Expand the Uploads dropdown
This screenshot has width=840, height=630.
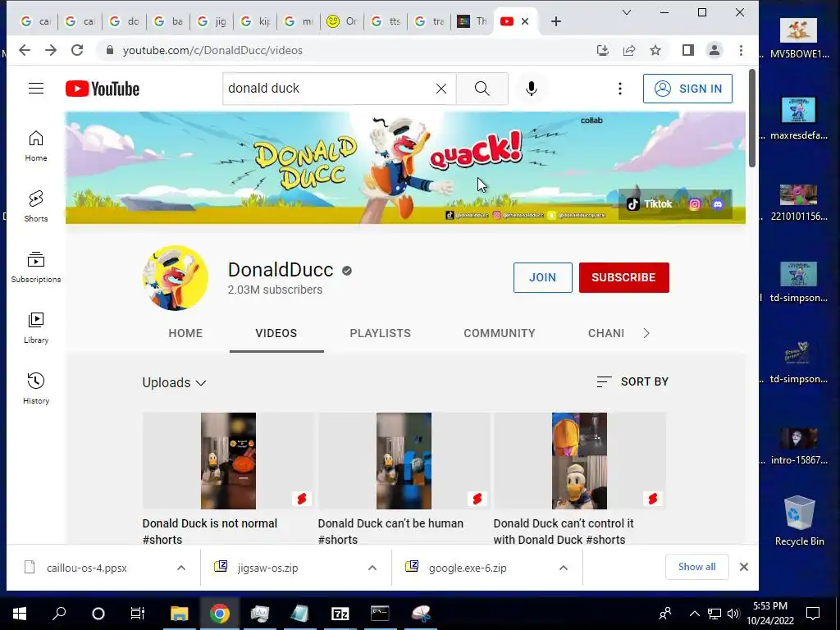coord(174,382)
